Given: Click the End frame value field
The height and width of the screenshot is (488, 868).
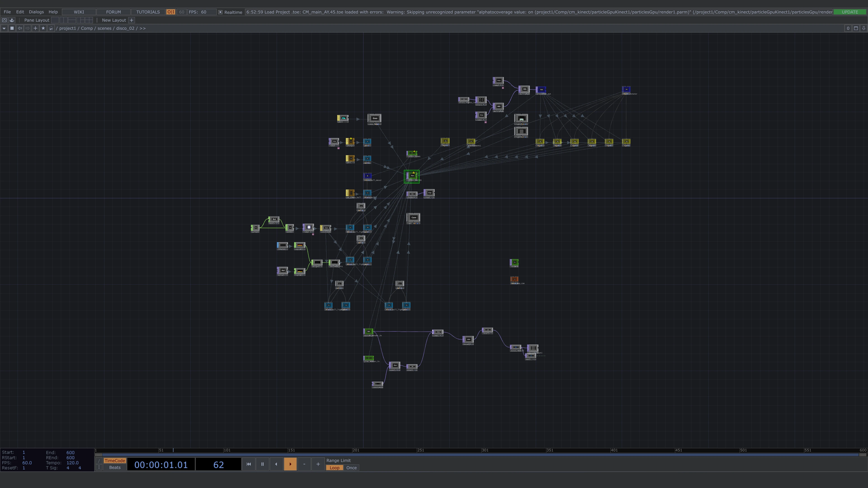Looking at the screenshot, I should pyautogui.click(x=71, y=453).
